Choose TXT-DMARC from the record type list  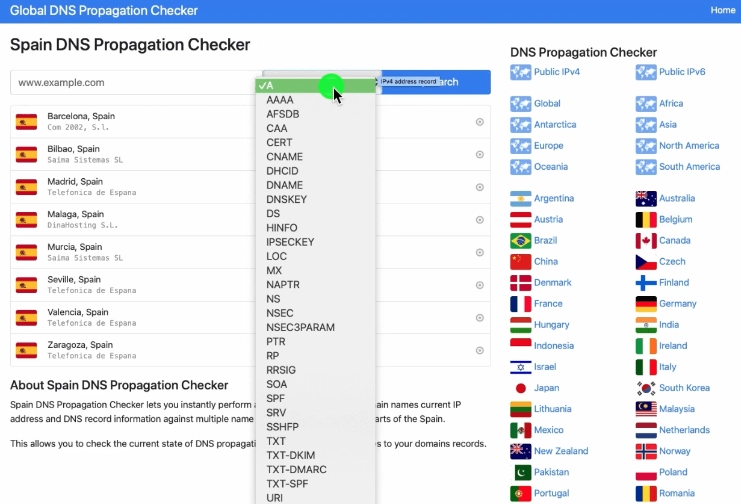pyautogui.click(x=315, y=469)
